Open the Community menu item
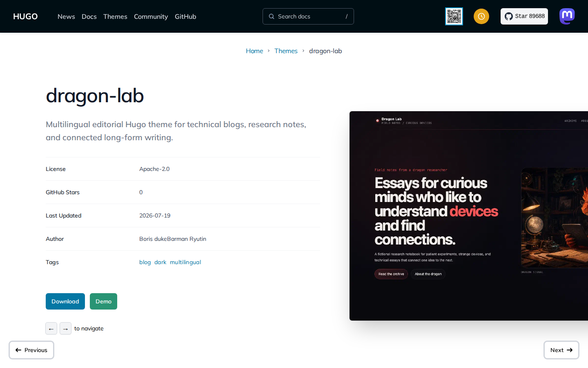The height and width of the screenshot is (368, 588). pyautogui.click(x=151, y=16)
